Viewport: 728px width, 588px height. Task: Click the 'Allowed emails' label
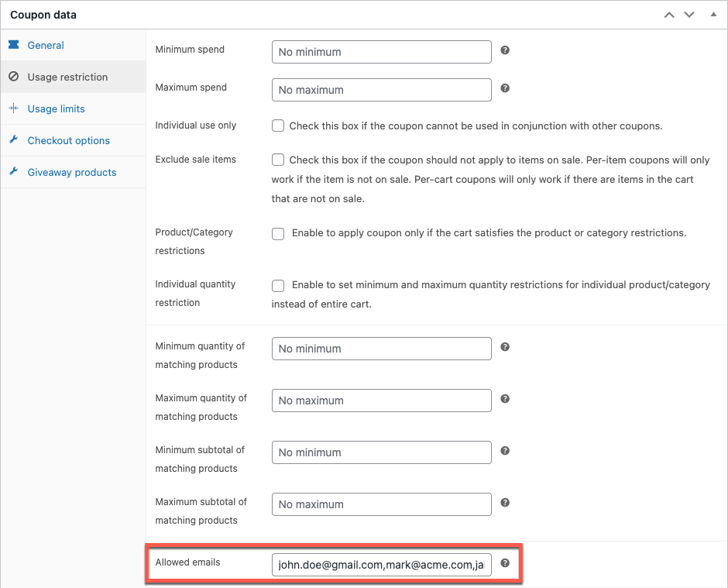(x=187, y=562)
